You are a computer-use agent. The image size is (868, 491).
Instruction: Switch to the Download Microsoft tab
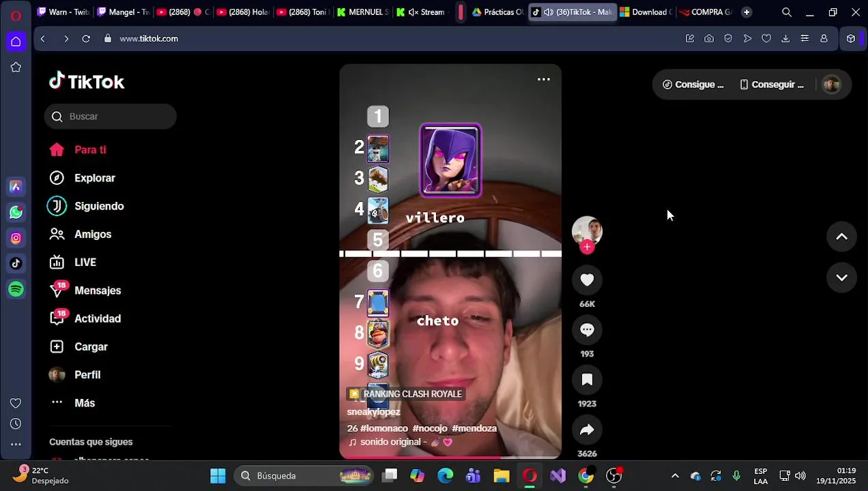tap(646, 12)
